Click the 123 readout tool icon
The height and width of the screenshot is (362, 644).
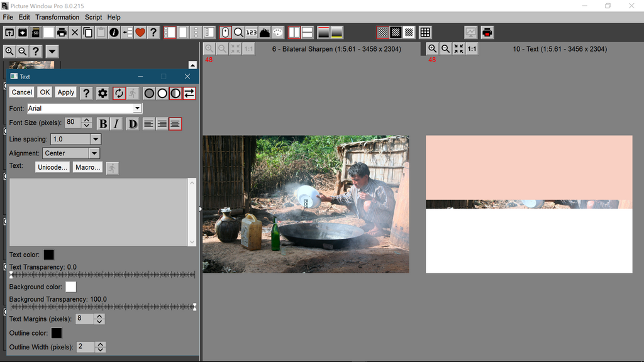tap(252, 33)
